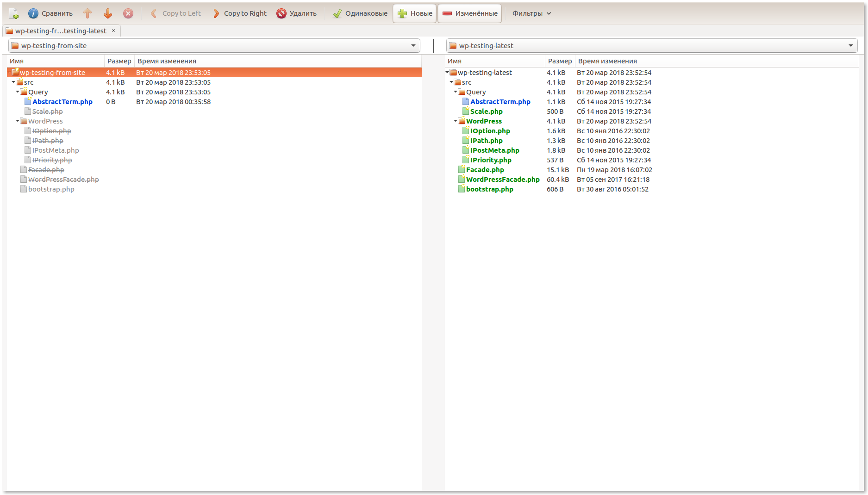The height and width of the screenshot is (495, 868).
Task: Toggle the Одинаковые same-files filter
Action: [x=360, y=13]
